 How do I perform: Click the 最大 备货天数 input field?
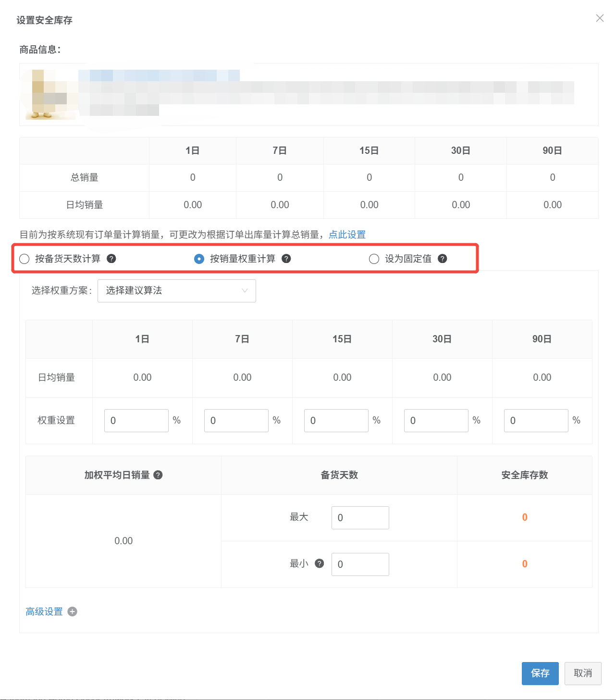click(360, 518)
